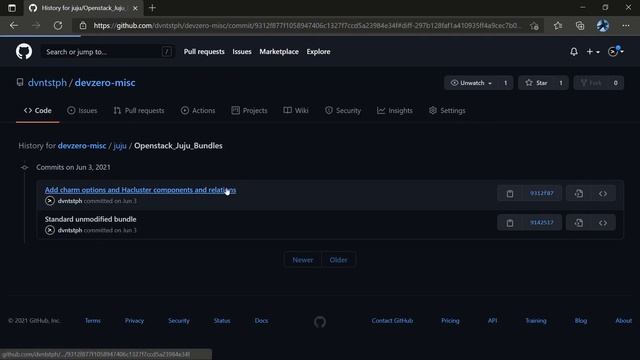The width and height of the screenshot is (640, 360).
Task: Go to Pull requests in top navigation
Action: pyautogui.click(x=204, y=52)
